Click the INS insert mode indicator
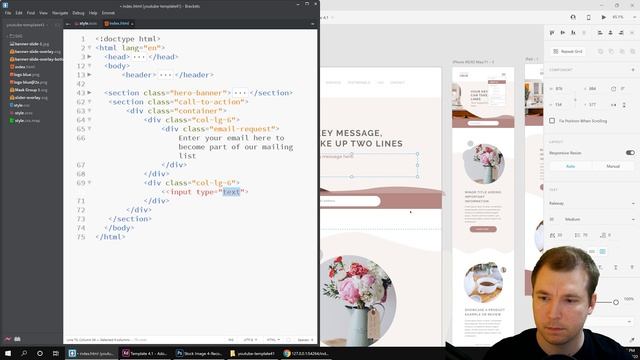 coord(231,340)
